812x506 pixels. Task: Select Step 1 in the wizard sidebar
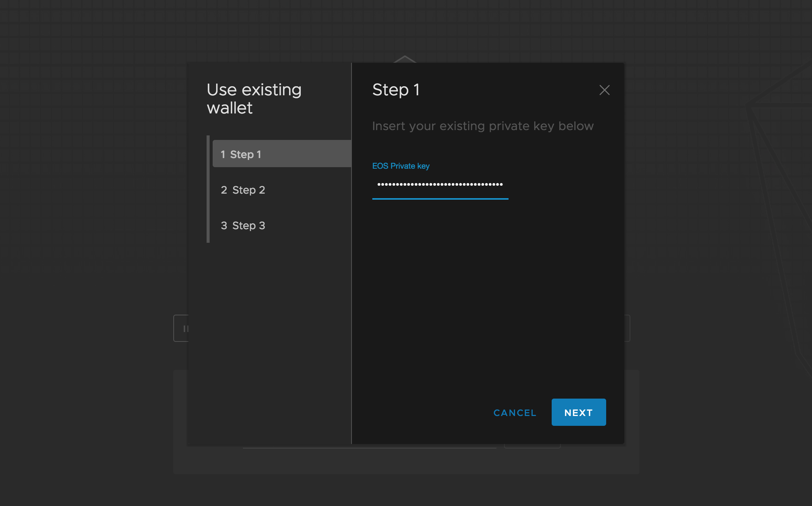pos(282,154)
